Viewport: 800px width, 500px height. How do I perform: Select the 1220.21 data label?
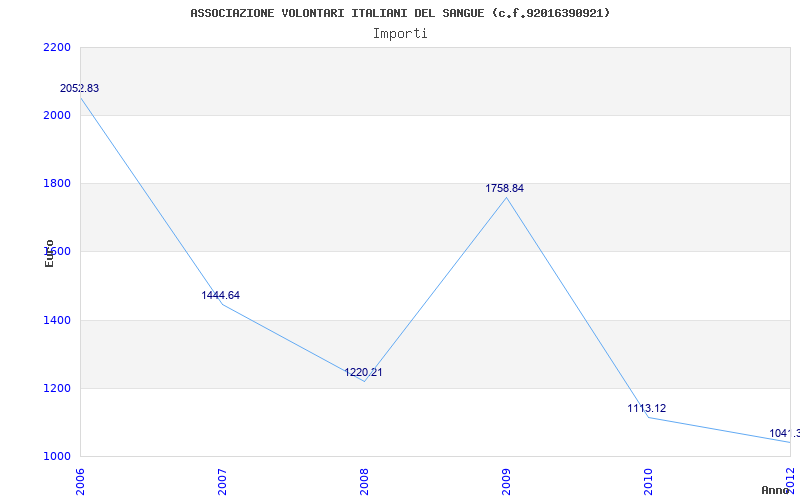[x=363, y=372]
